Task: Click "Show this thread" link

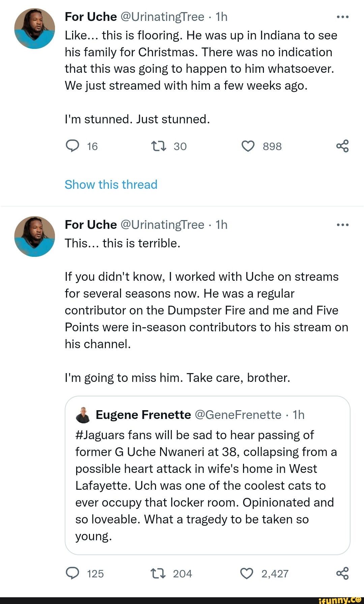Action: click(x=111, y=185)
